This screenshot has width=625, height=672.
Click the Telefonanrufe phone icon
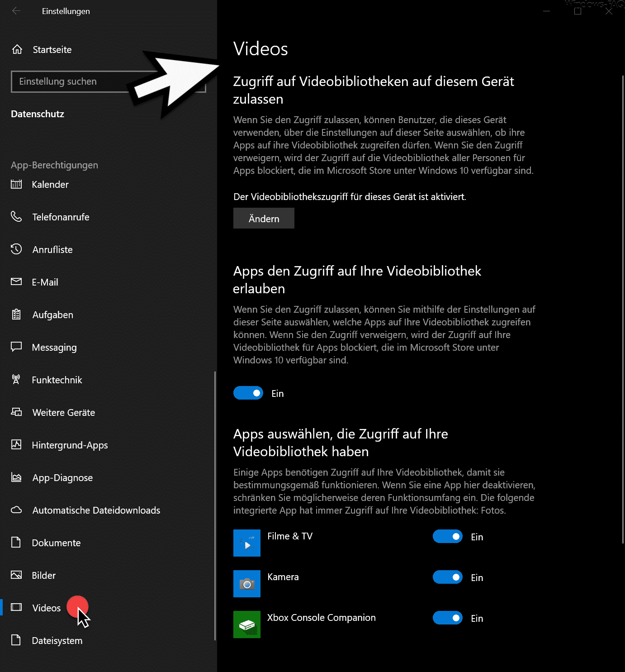[16, 217]
